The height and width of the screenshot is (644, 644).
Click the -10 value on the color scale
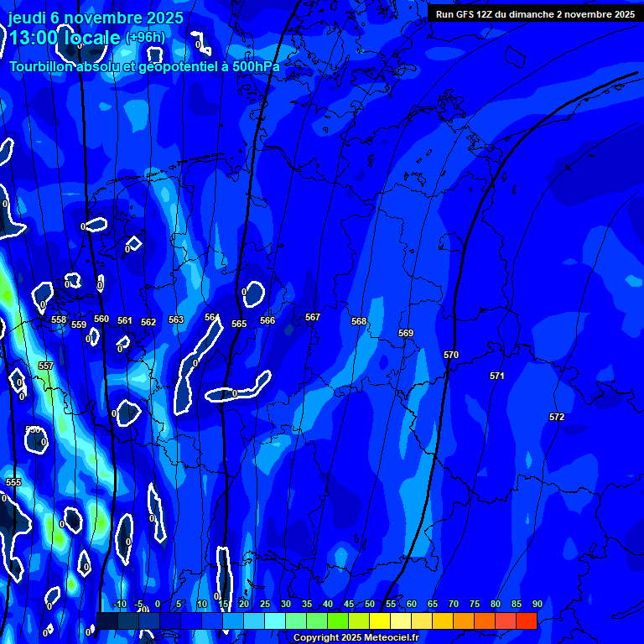point(119,605)
